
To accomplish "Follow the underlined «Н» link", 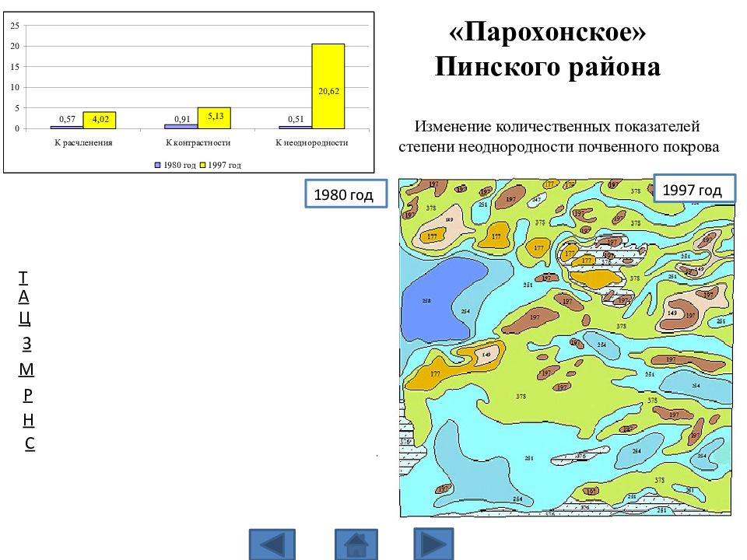I will pyautogui.click(x=29, y=419).
